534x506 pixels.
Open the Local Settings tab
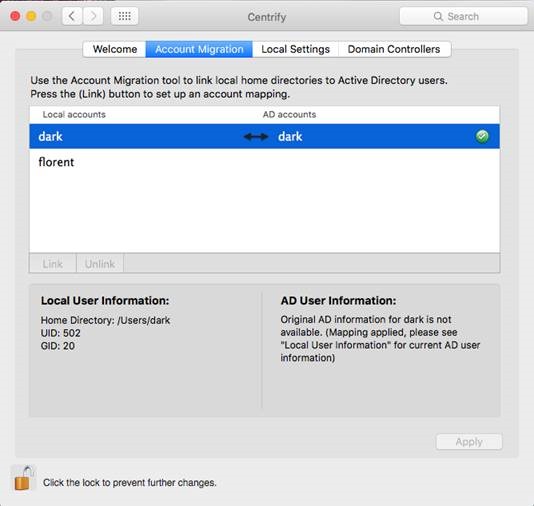pyautogui.click(x=296, y=49)
